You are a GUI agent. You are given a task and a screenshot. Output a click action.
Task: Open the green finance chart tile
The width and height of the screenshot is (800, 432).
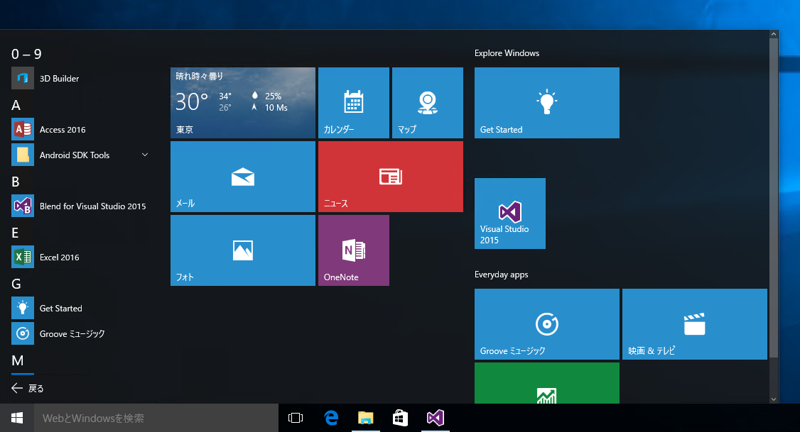click(547, 383)
